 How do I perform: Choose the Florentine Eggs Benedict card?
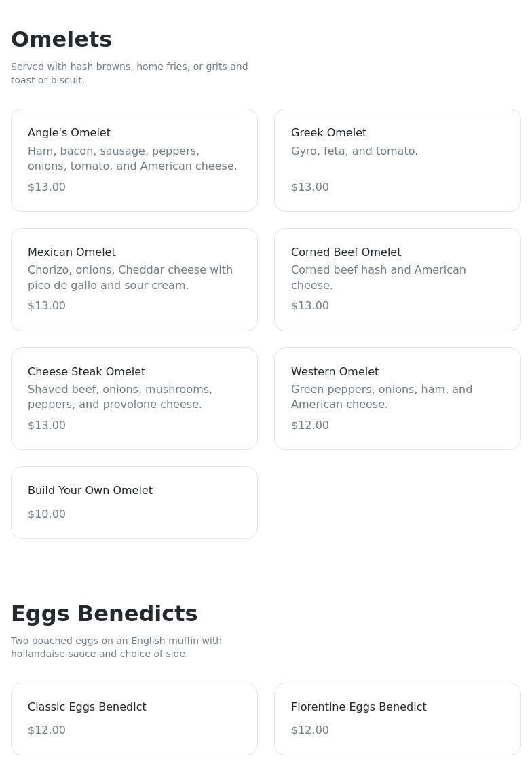coord(398,719)
